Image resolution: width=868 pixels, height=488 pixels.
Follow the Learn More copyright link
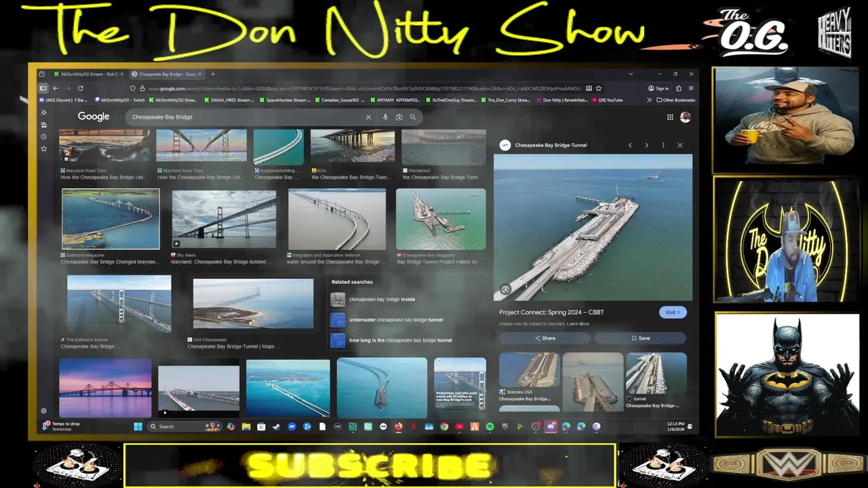pos(578,324)
